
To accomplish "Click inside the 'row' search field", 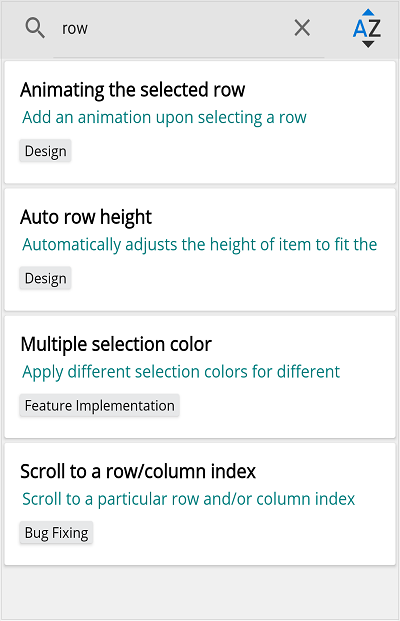I will [174, 29].
